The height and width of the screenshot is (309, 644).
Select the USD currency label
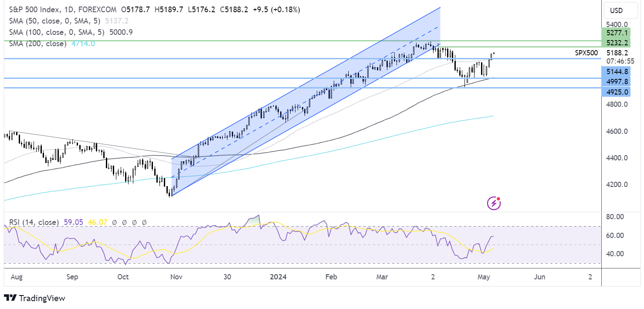[616, 10]
